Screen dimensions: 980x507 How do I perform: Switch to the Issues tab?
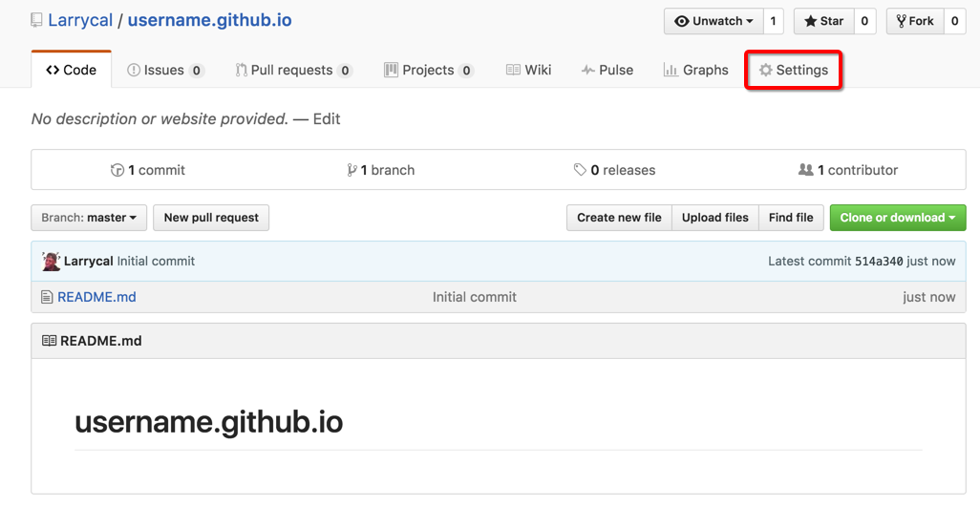(164, 71)
